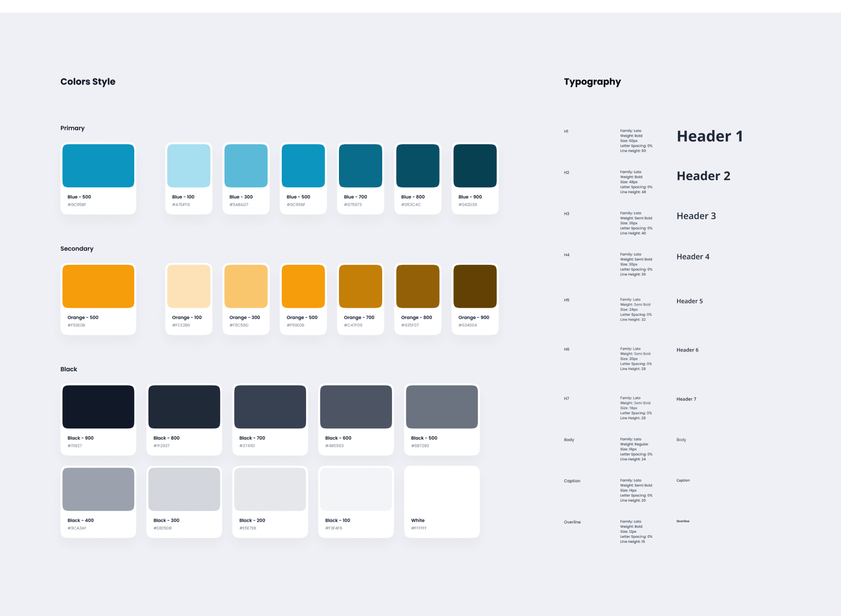The image size is (841, 616).
Task: Select the Header 4 sample text
Action: point(693,256)
